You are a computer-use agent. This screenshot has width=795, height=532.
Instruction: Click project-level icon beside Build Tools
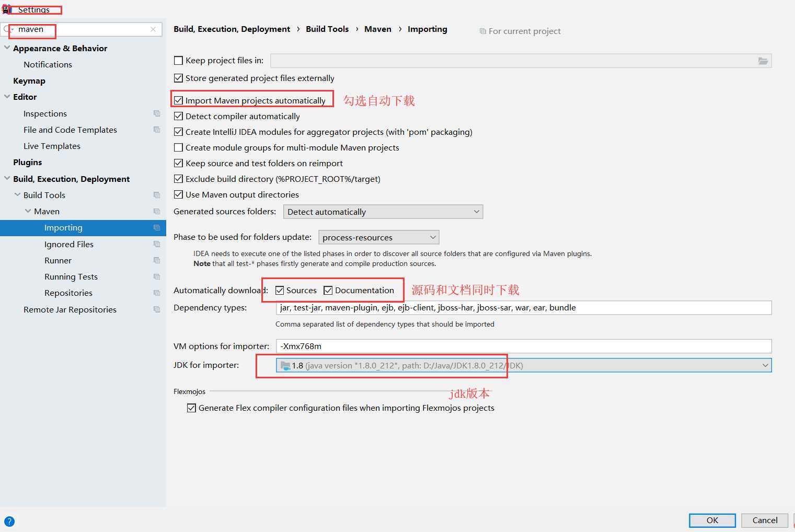click(157, 195)
